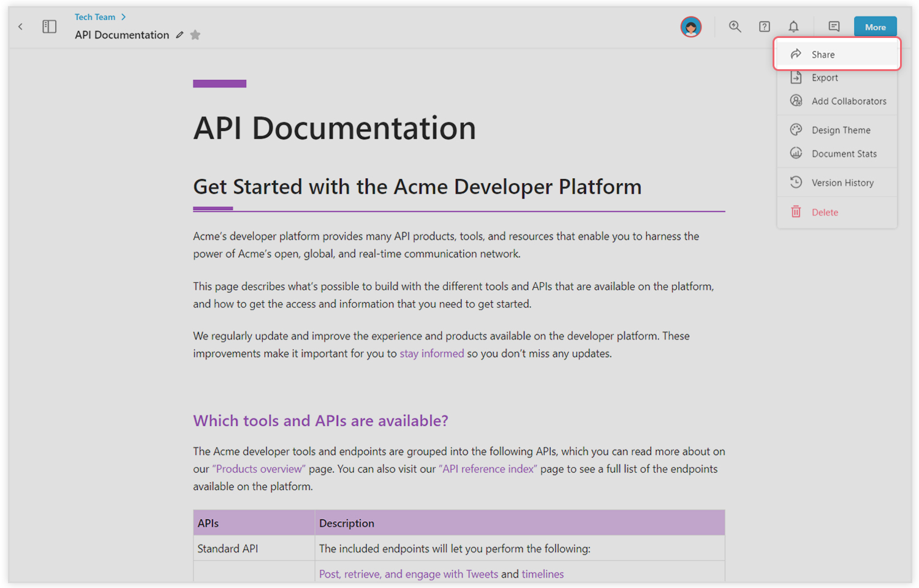Open Post, retrieve, and engage with Tweets link

tap(409, 574)
